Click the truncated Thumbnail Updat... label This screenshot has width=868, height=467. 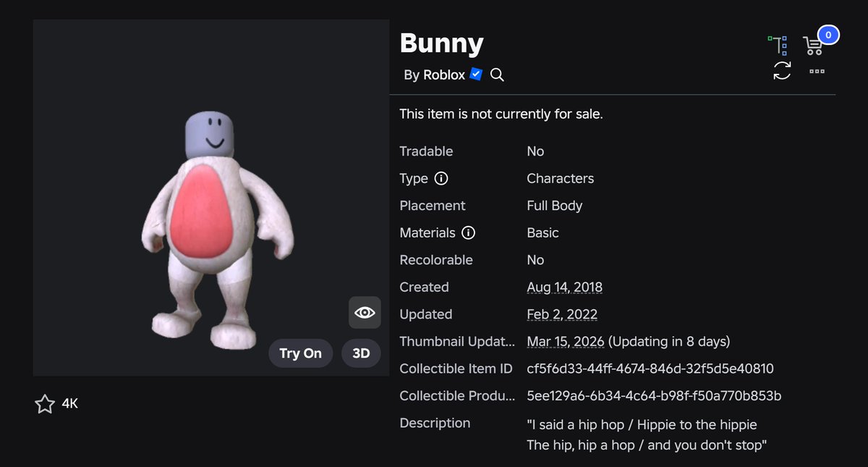coord(457,342)
